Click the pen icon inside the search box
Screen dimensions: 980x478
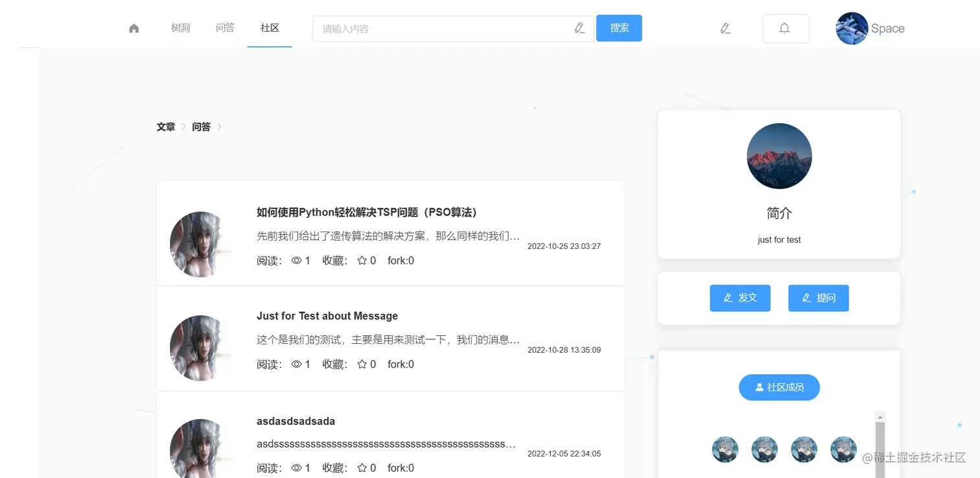[579, 28]
